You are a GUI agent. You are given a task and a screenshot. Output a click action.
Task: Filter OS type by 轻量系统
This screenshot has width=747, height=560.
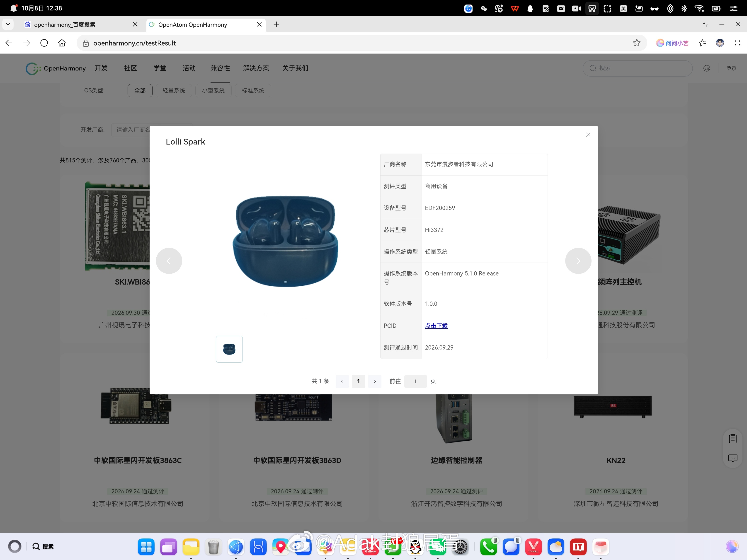[x=174, y=90]
